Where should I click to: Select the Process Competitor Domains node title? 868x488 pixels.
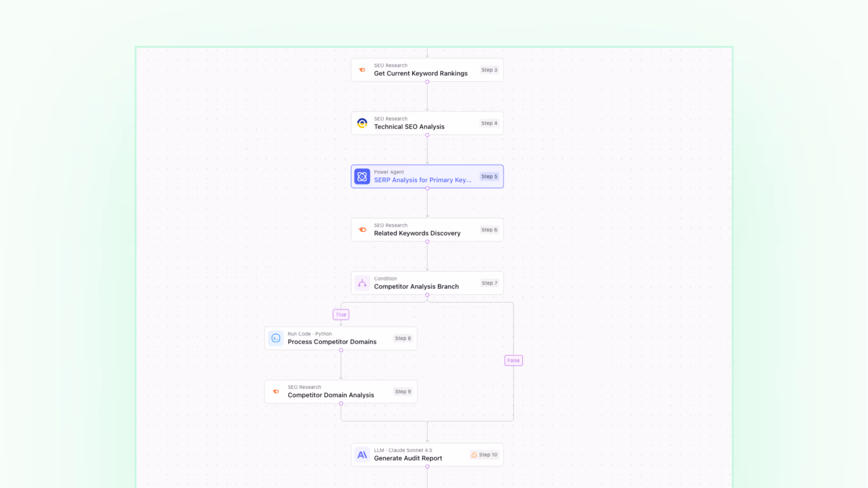coord(332,342)
